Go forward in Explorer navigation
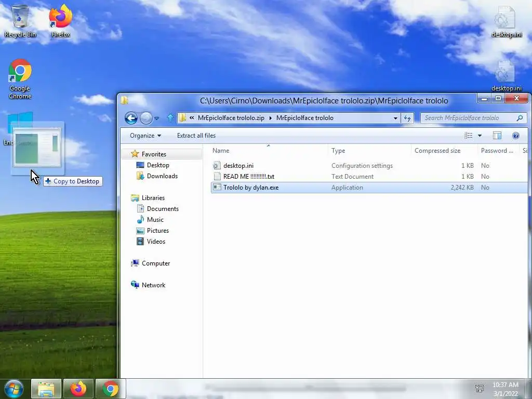Viewport: 532px width, 399px height. pos(146,118)
